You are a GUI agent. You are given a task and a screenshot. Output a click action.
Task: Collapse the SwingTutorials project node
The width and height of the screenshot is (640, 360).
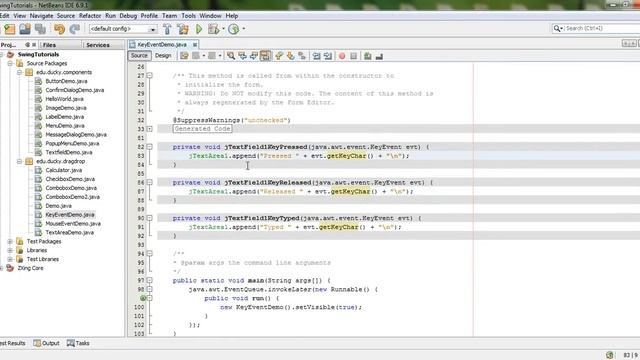point(2,54)
